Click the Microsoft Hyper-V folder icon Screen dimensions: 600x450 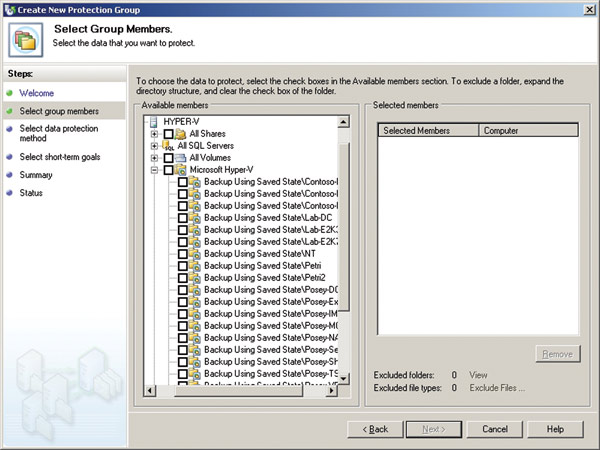pyautogui.click(x=180, y=170)
